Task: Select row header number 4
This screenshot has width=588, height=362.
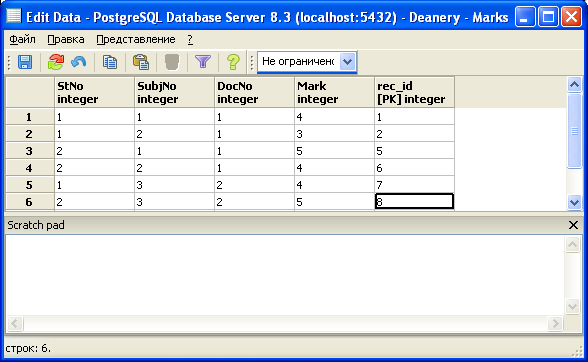Action: click(x=30, y=168)
